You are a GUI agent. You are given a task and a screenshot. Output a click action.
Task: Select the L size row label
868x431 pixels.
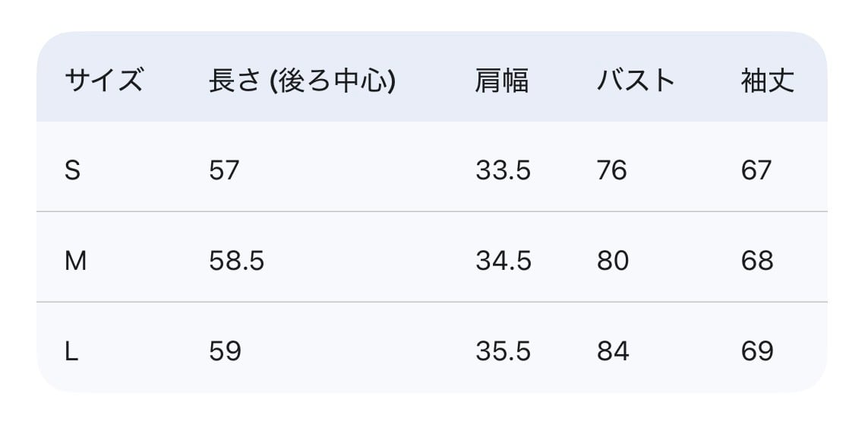pyautogui.click(x=71, y=351)
